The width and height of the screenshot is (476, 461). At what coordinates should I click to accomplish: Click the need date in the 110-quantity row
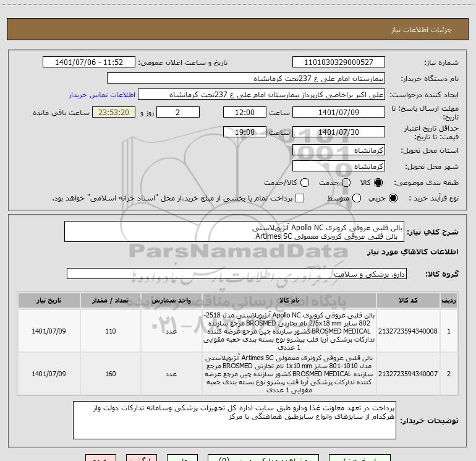(x=49, y=331)
